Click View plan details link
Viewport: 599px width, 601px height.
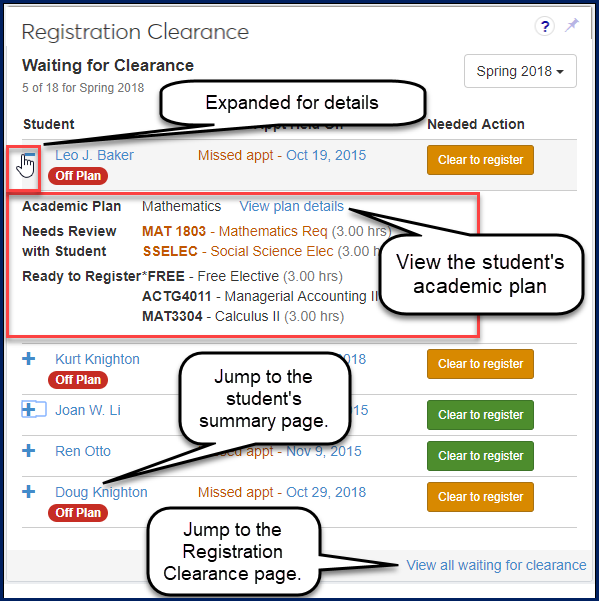point(291,206)
